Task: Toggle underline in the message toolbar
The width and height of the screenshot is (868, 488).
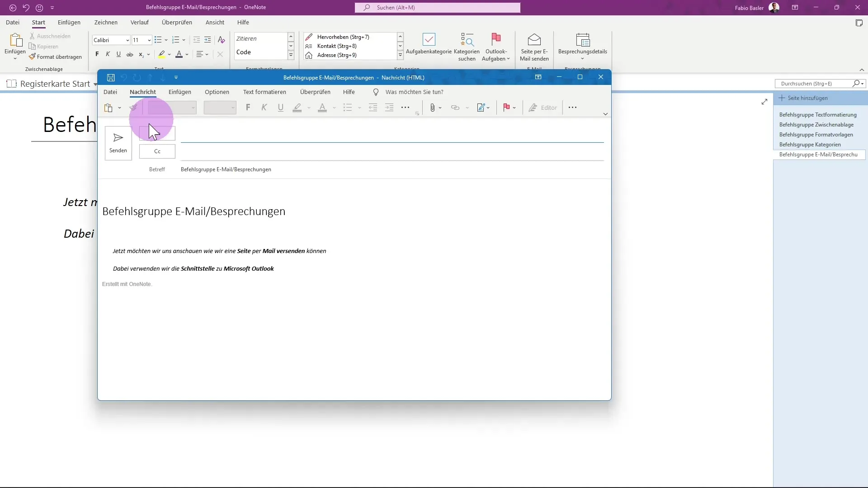Action: click(281, 108)
